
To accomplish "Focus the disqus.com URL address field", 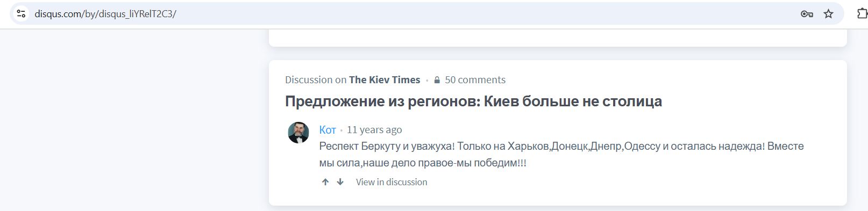I will (409, 14).
